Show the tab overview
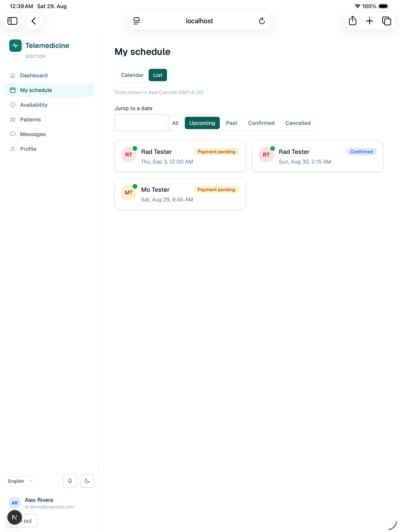Image resolution: width=399 pixels, height=532 pixels. [x=386, y=21]
